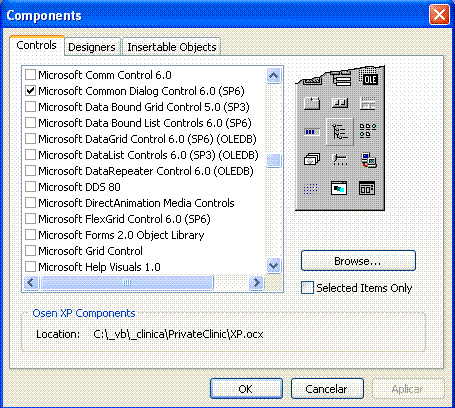
Task: Select the TreeView icon in toolbox preview
Action: point(340,132)
